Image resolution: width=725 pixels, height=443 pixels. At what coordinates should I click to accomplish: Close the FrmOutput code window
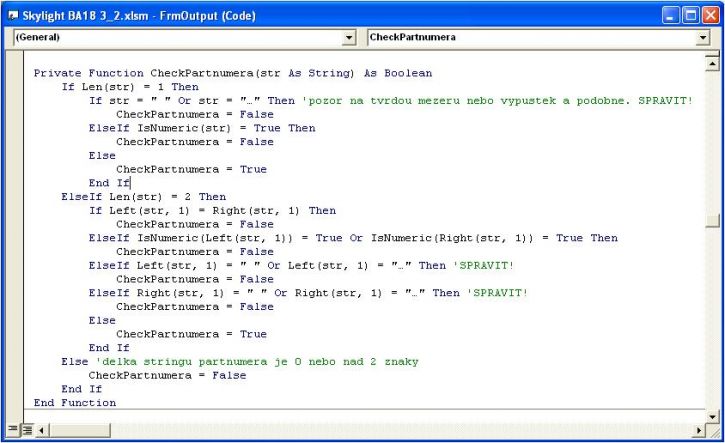point(711,16)
